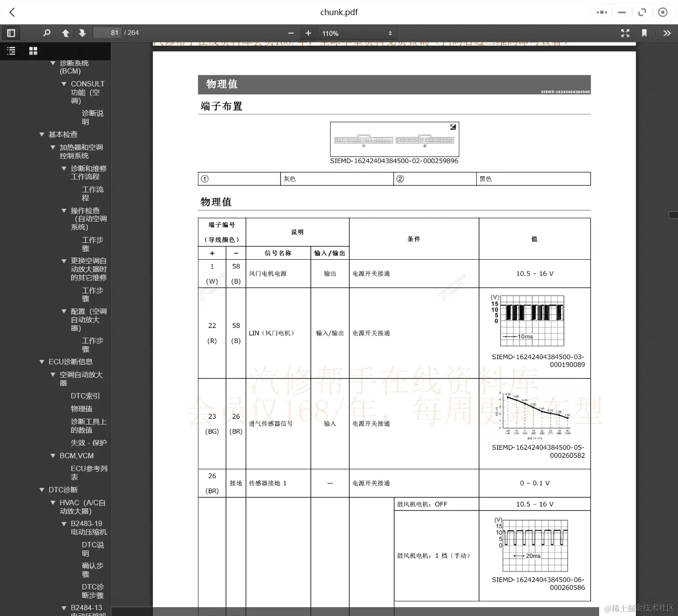This screenshot has width=678, height=616.
Task: Switch sidebar to document outline view
Action: [11, 51]
